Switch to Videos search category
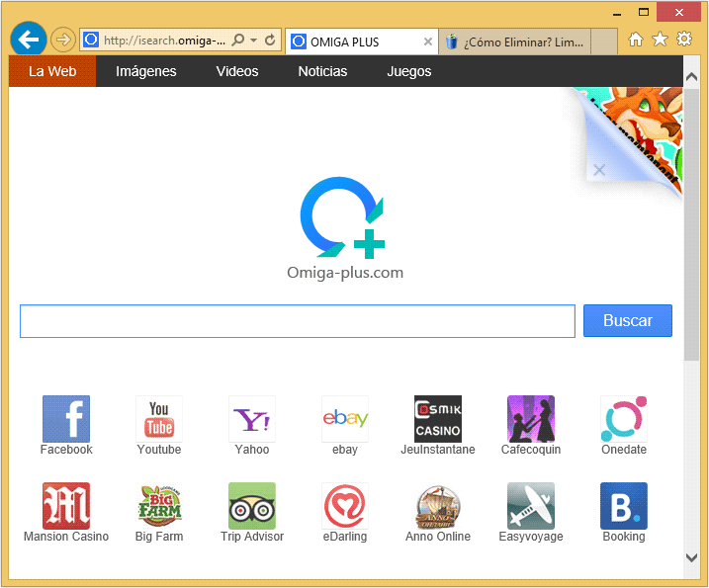The image size is (709, 588). tap(237, 71)
